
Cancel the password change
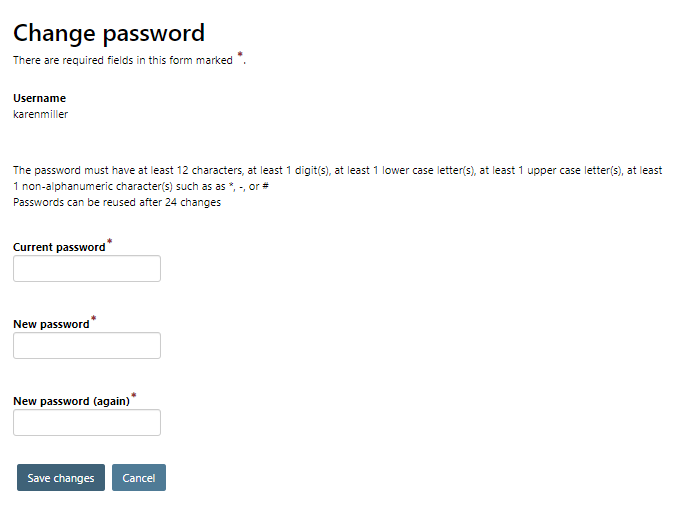point(139,478)
